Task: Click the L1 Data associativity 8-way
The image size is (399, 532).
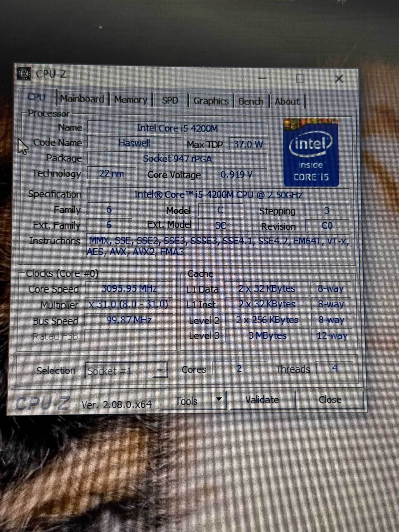Action: pos(330,288)
